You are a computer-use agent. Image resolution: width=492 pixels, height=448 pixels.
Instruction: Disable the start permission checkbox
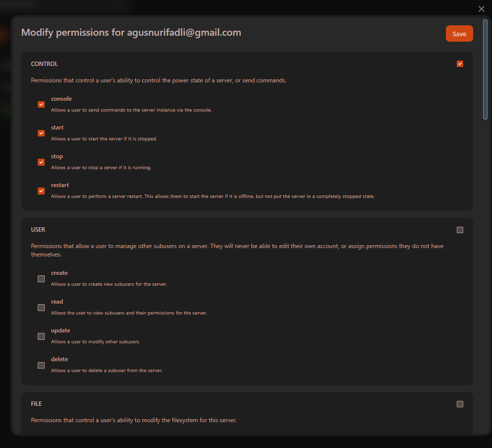[41, 133]
